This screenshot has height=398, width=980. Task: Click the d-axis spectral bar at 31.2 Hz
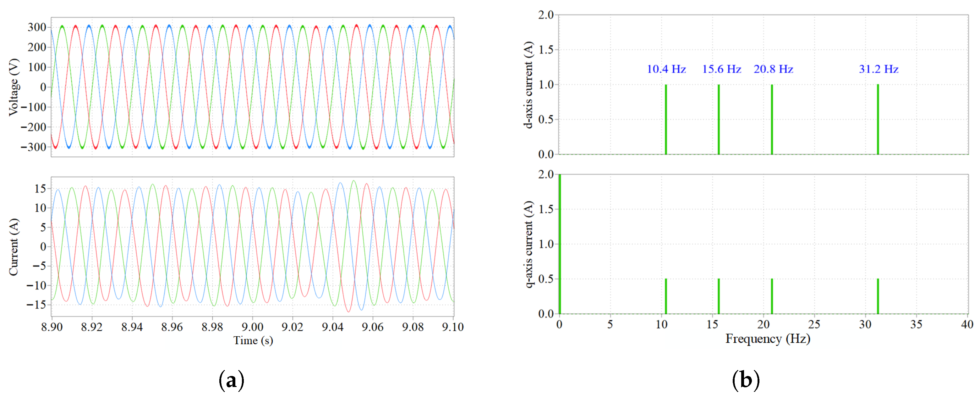pos(878,119)
